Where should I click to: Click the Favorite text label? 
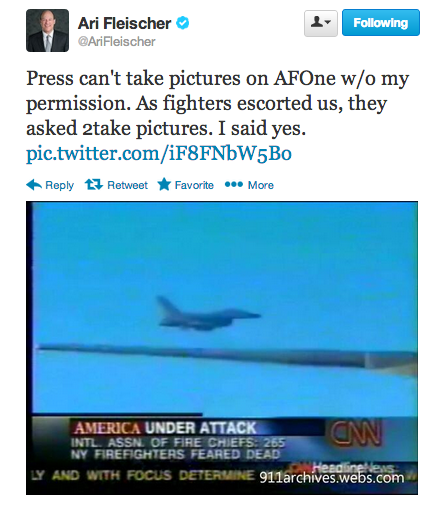click(x=194, y=185)
